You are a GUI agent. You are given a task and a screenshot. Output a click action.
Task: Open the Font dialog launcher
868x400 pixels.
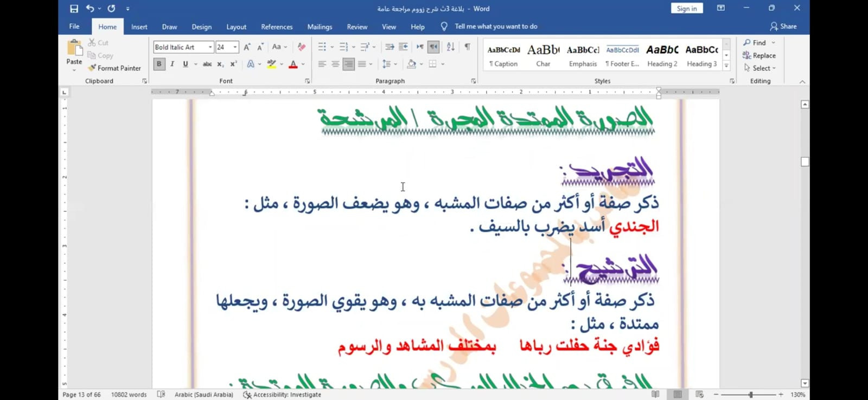(308, 81)
